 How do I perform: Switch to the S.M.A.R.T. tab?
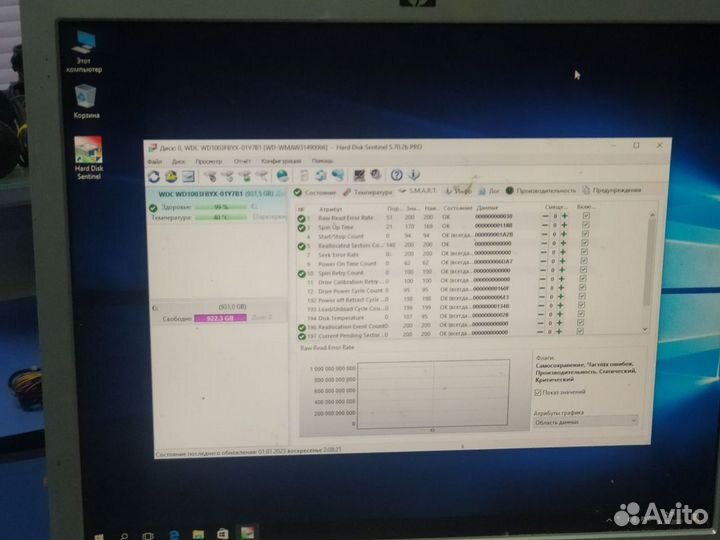417,191
